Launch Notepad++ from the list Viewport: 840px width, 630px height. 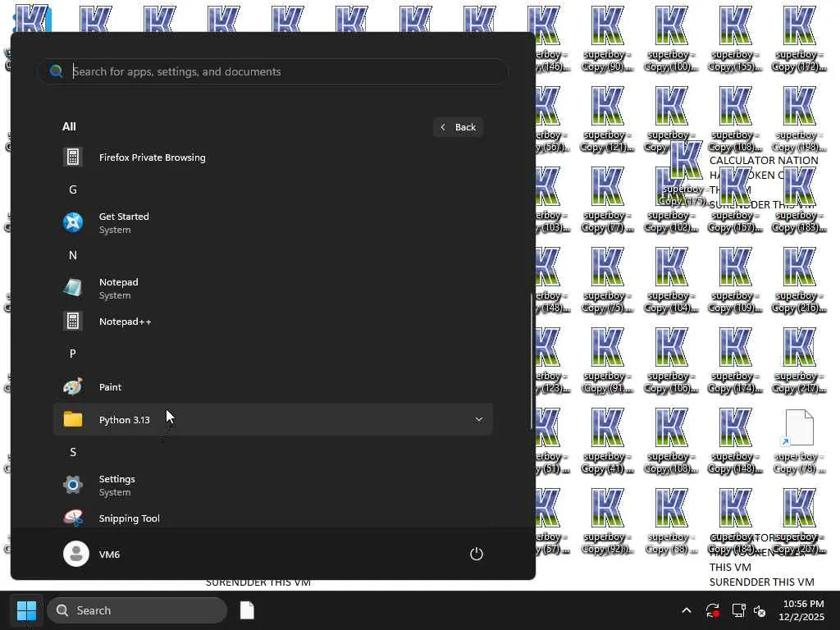click(x=272, y=322)
